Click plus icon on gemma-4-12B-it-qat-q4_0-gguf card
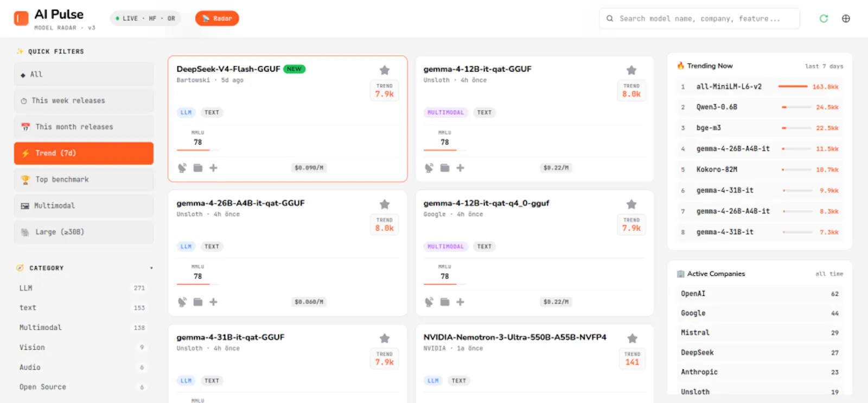This screenshot has width=868, height=403. coord(461,302)
